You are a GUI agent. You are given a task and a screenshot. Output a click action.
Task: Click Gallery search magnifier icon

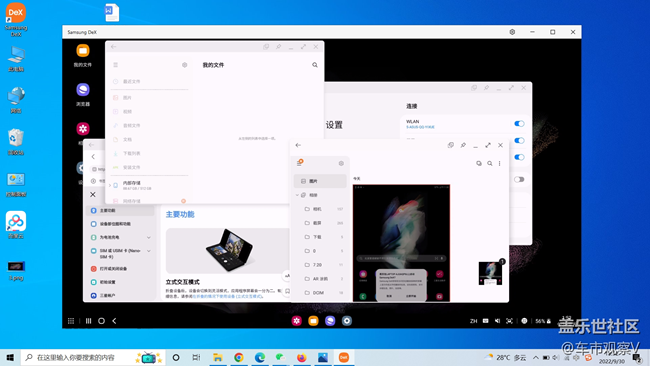[x=490, y=163]
